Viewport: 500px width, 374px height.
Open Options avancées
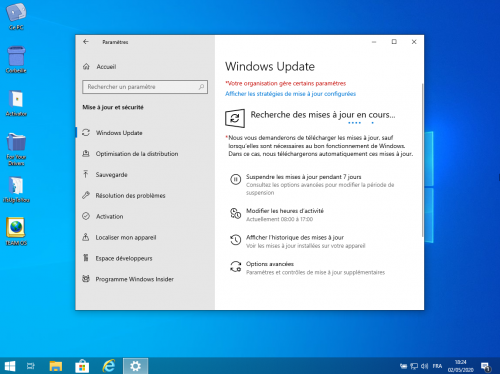(270, 264)
